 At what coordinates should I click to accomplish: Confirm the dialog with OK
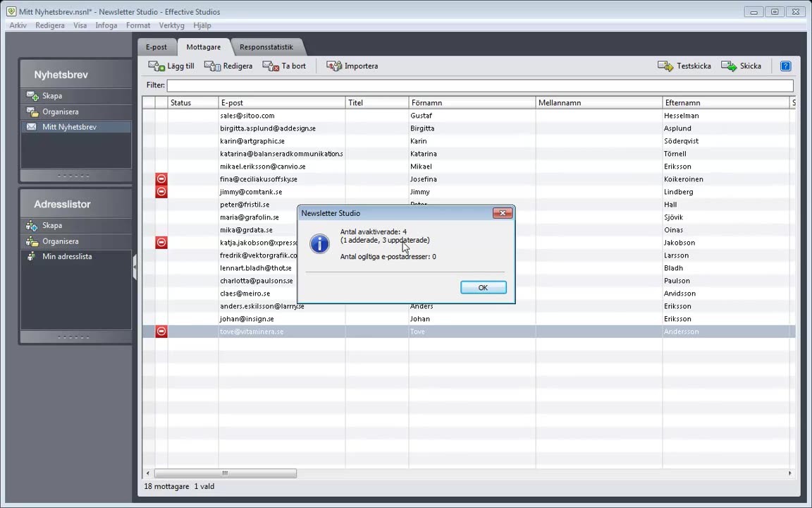click(483, 287)
